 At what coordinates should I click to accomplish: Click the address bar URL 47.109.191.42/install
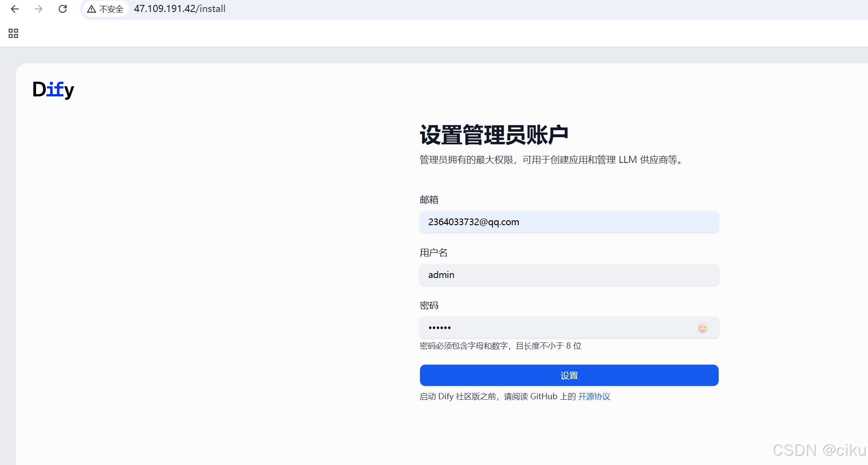pyautogui.click(x=180, y=9)
